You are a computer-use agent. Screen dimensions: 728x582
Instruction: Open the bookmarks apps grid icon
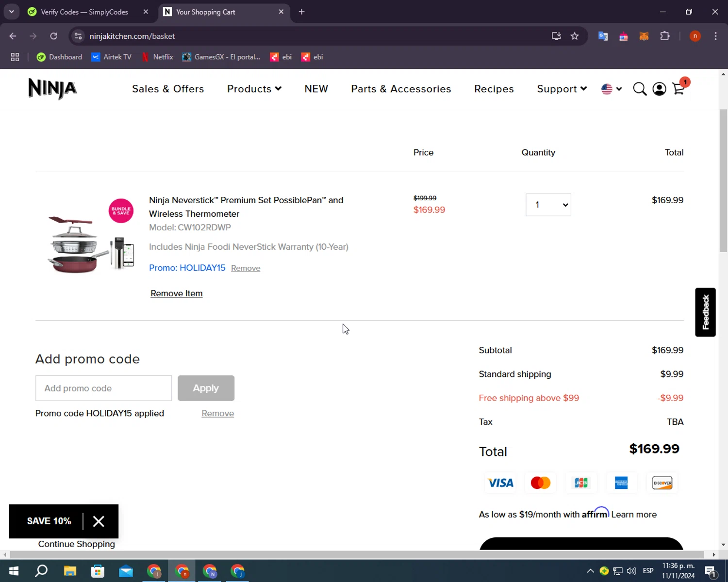coord(15,57)
